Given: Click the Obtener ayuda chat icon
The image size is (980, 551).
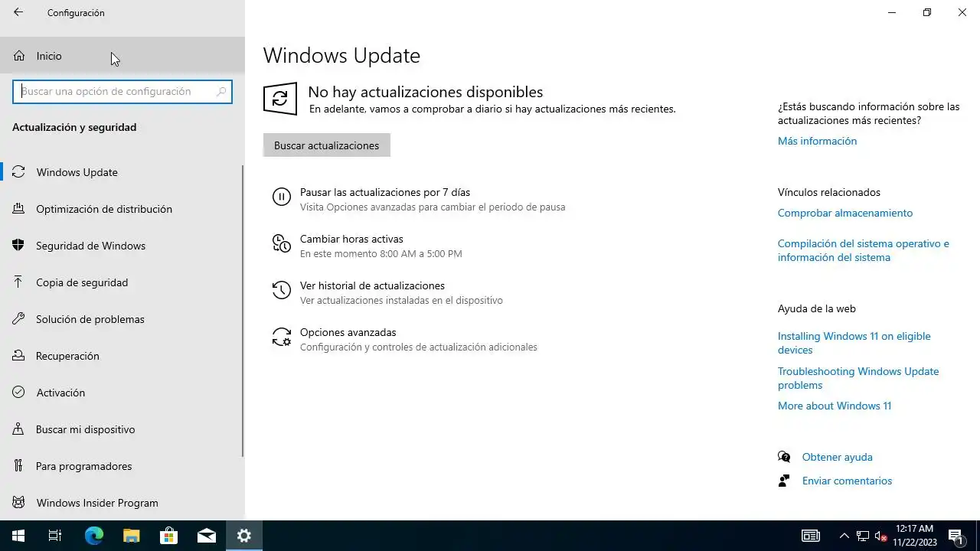Looking at the screenshot, I should click(x=784, y=457).
